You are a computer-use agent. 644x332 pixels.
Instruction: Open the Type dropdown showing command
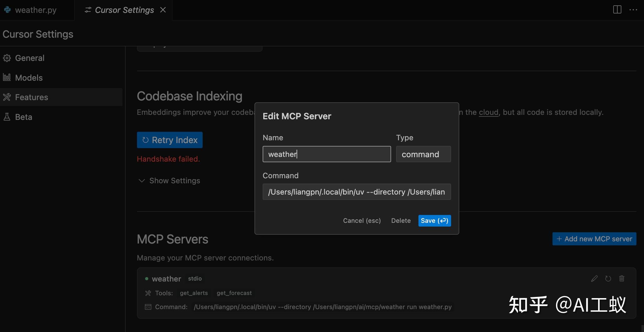(423, 154)
